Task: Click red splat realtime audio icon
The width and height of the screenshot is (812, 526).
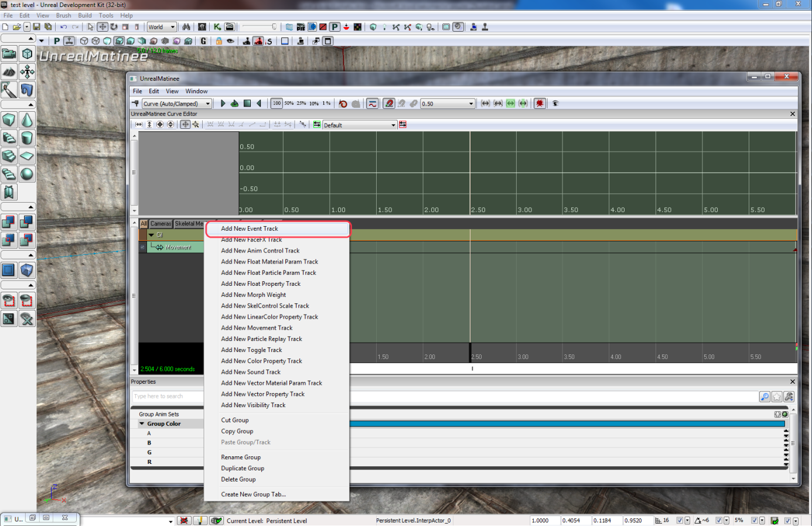Action: coord(540,104)
